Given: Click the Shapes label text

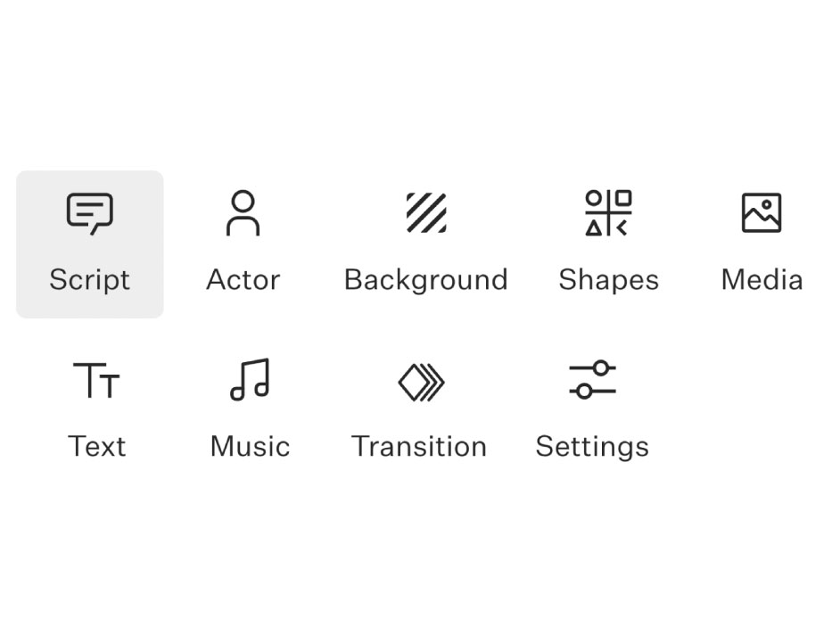Looking at the screenshot, I should tap(608, 279).
